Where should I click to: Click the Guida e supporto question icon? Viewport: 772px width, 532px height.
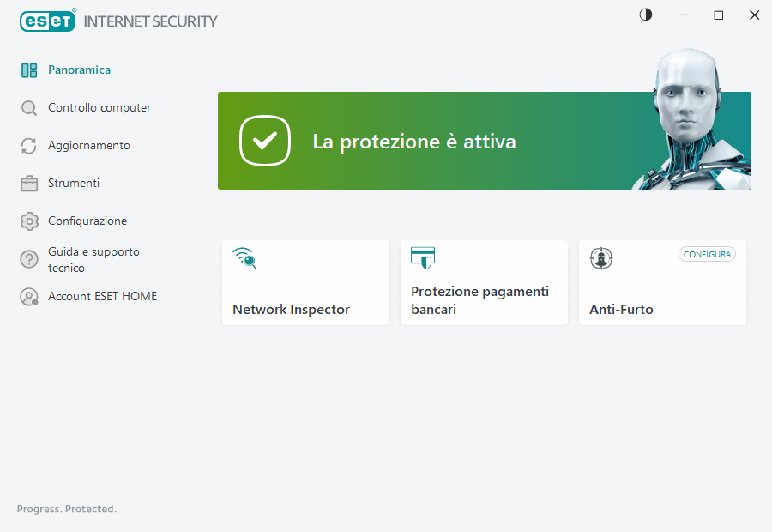(29, 259)
